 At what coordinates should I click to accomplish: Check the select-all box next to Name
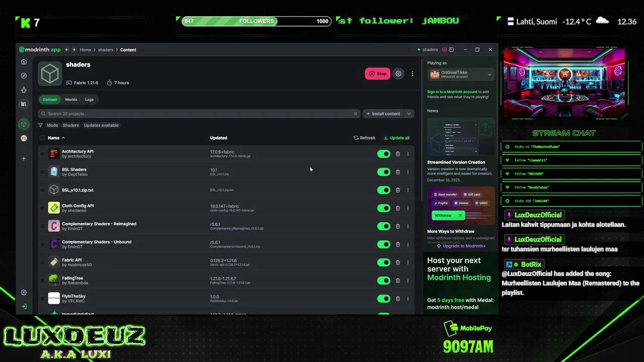click(42, 138)
